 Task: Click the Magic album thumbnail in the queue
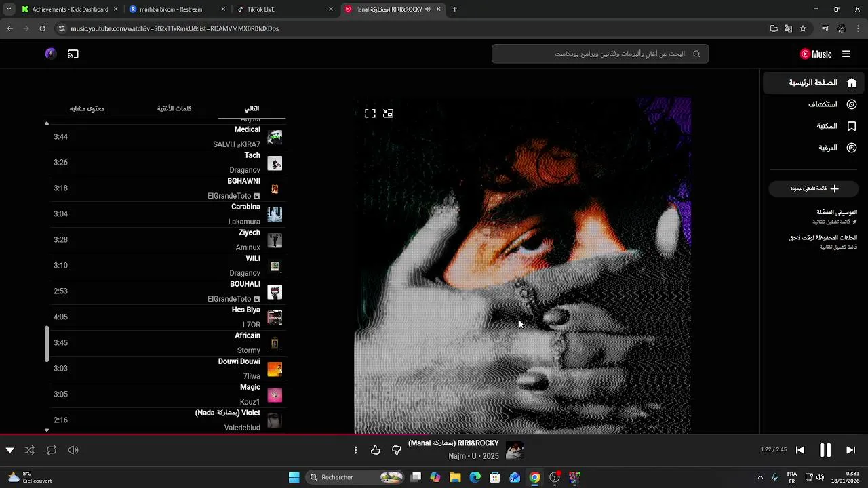[275, 395]
